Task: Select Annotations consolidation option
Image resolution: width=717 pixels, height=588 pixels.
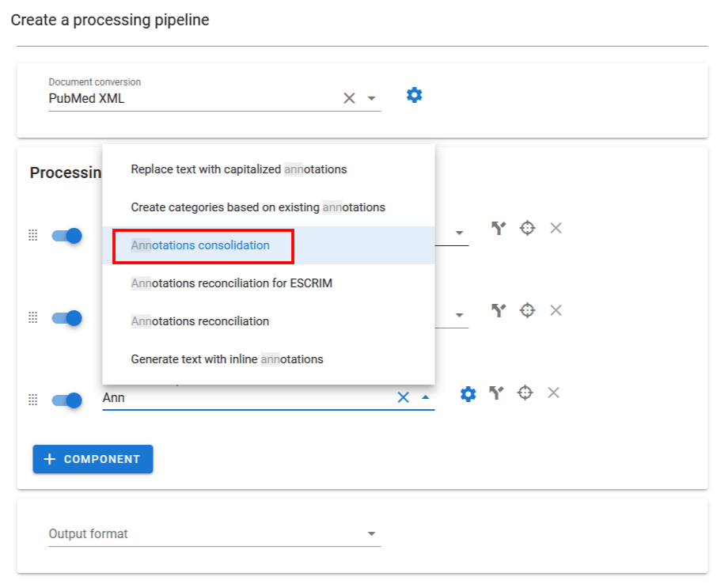Action: (200, 245)
